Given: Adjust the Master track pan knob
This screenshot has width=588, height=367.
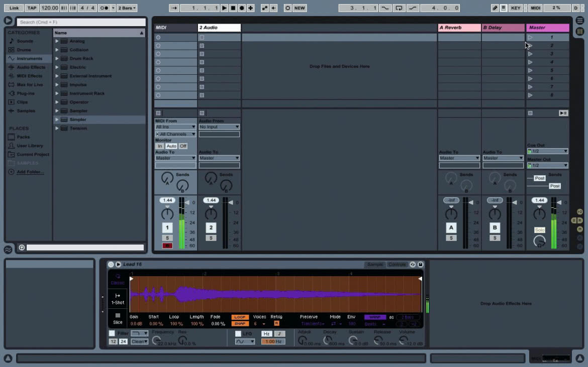Looking at the screenshot, I should pos(539,214).
